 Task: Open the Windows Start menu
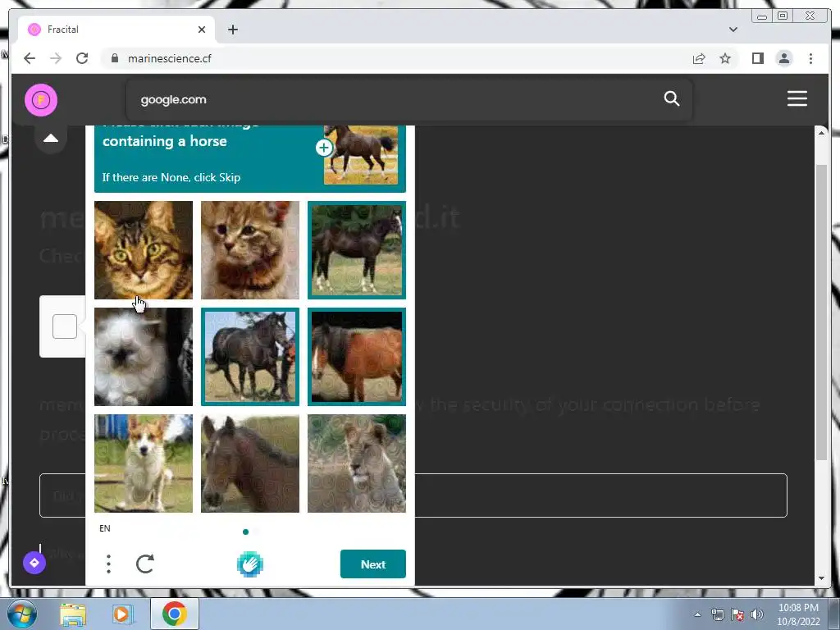22,614
